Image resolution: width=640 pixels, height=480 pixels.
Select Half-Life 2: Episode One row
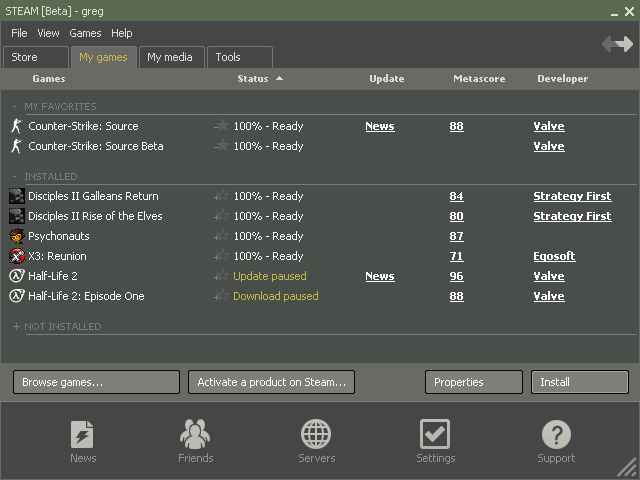click(x=320, y=296)
